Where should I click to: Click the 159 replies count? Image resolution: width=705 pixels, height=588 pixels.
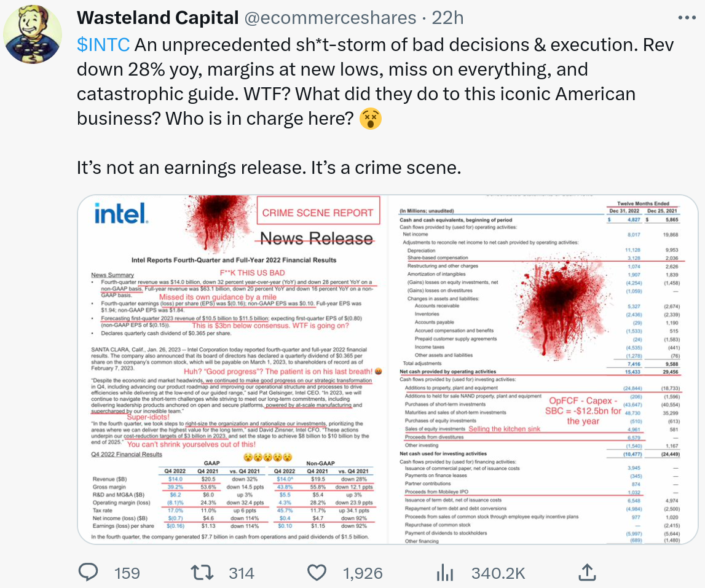(127, 573)
